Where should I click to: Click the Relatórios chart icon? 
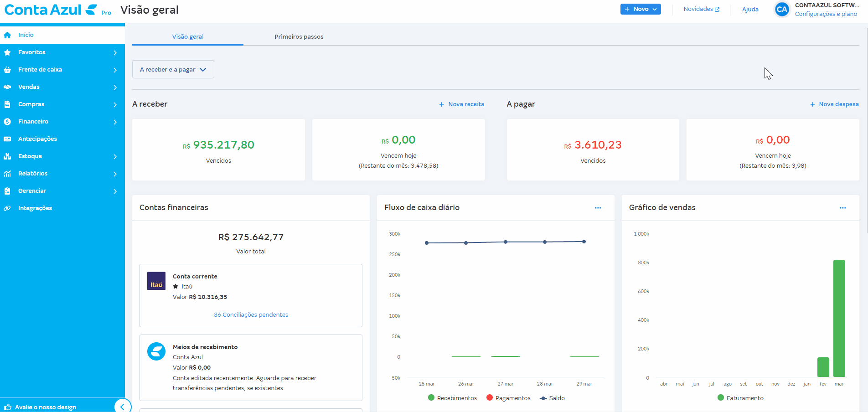click(8, 173)
